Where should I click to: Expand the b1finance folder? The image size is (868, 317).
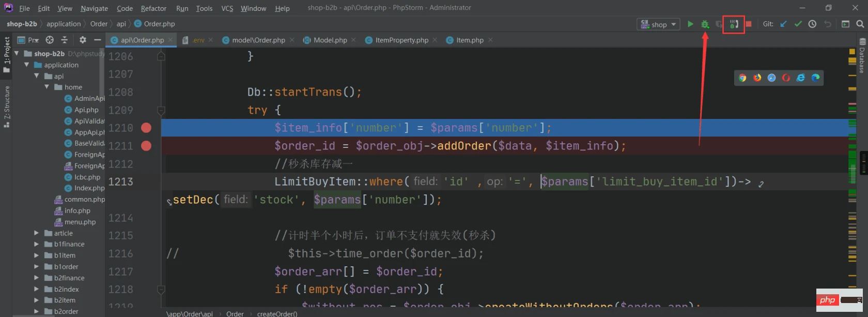37,244
